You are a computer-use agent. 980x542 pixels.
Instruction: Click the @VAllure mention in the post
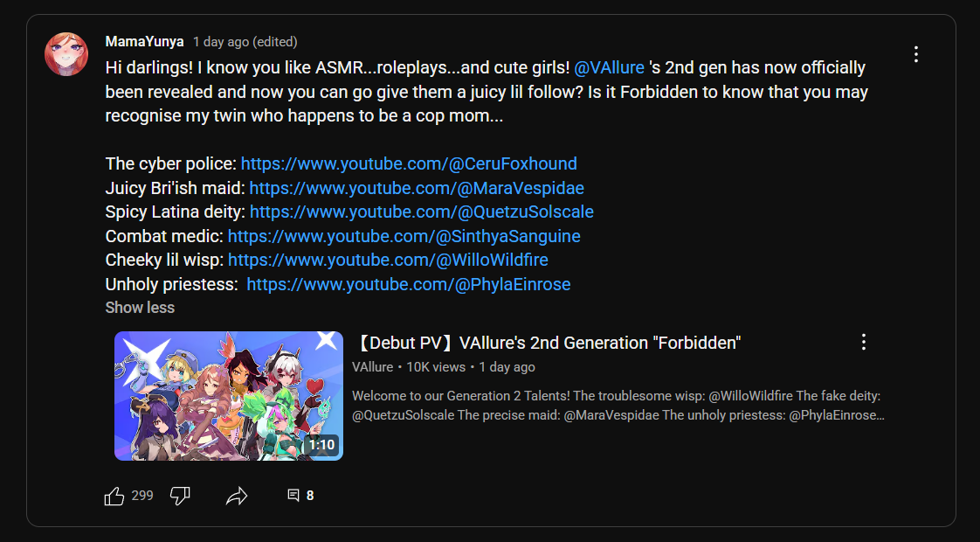[x=609, y=67]
